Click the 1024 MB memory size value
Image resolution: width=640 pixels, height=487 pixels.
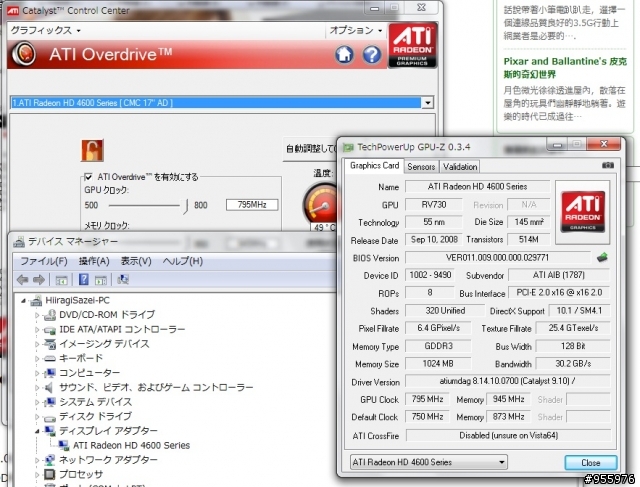pos(438,364)
